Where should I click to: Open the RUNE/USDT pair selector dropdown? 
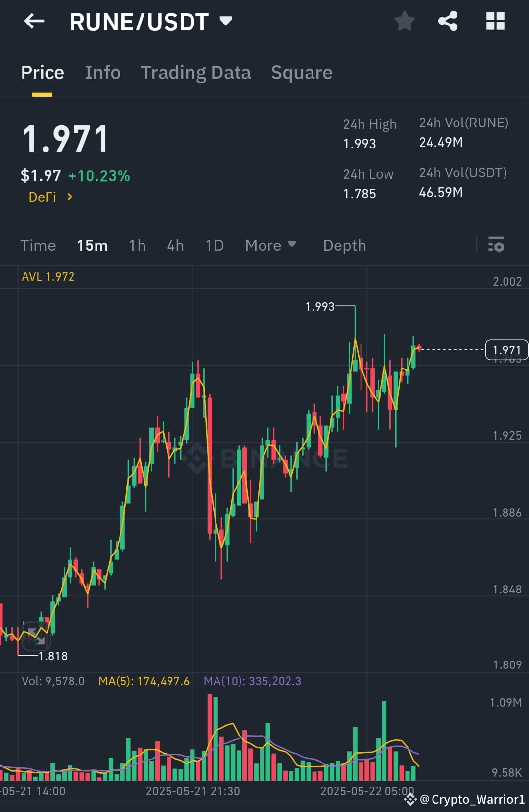click(226, 21)
